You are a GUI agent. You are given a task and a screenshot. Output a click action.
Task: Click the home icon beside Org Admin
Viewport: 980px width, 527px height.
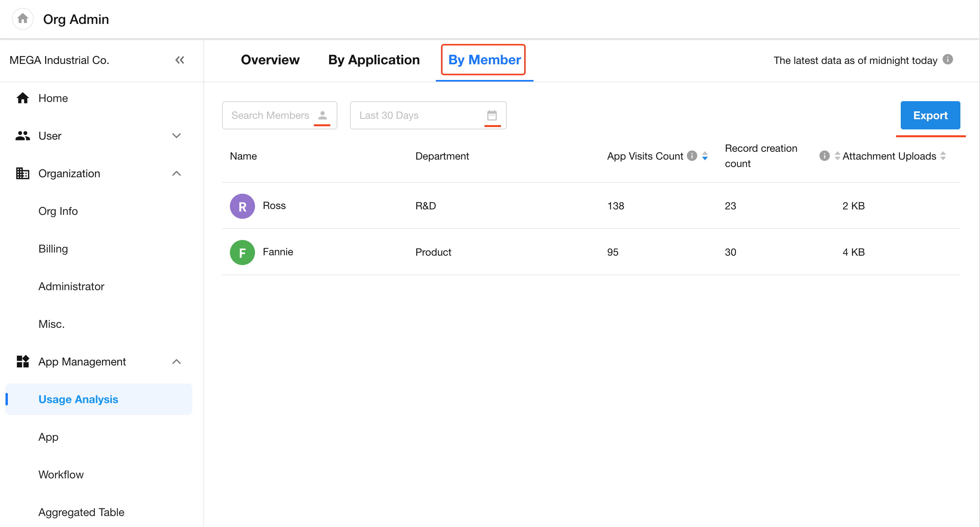coord(23,18)
